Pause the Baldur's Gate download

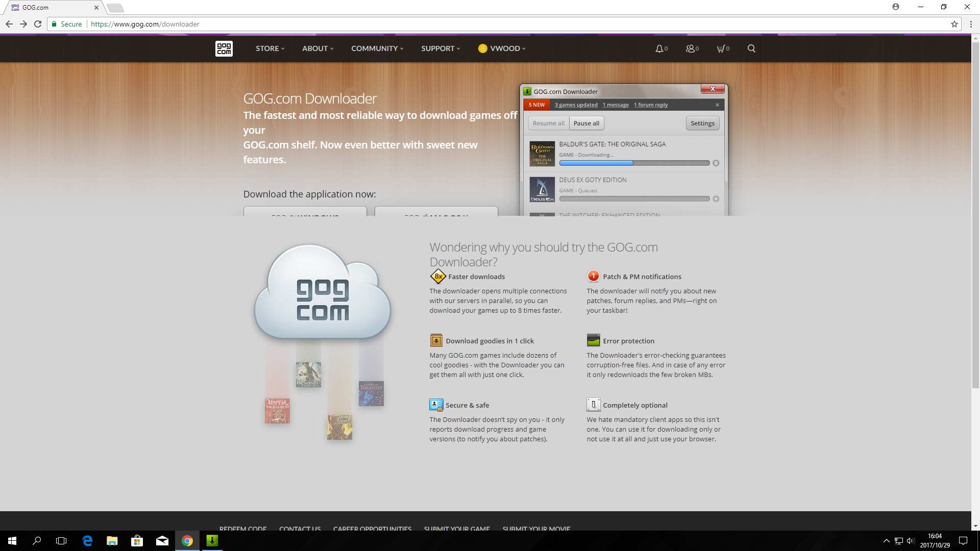716,163
